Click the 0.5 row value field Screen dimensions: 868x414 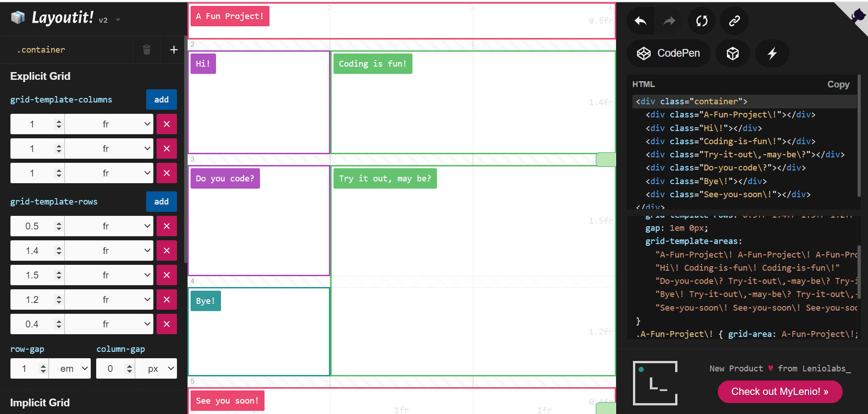pos(32,226)
